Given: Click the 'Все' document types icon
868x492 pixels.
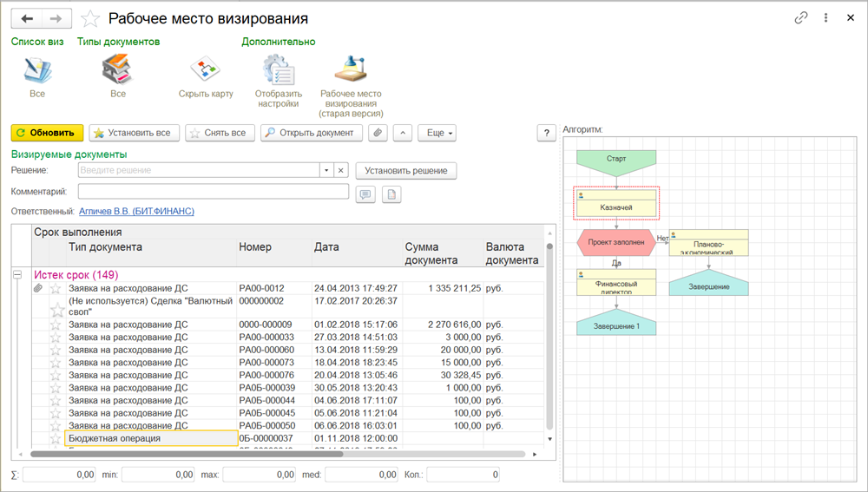Looking at the screenshot, I should 117,69.
